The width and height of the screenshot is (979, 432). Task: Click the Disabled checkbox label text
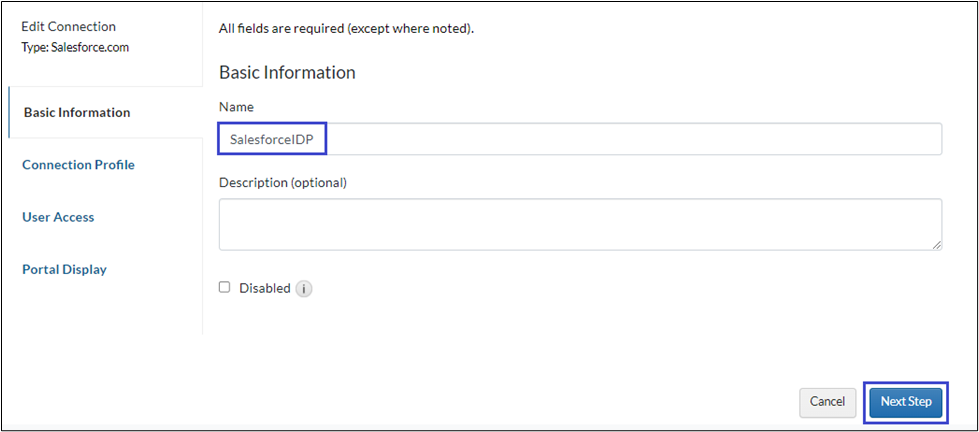point(264,288)
